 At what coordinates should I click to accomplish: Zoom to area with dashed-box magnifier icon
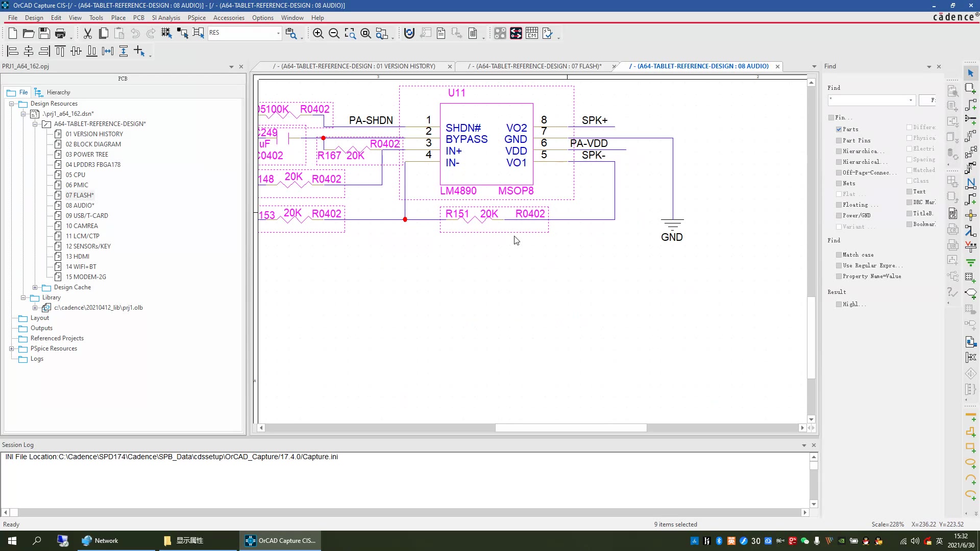coord(350,34)
